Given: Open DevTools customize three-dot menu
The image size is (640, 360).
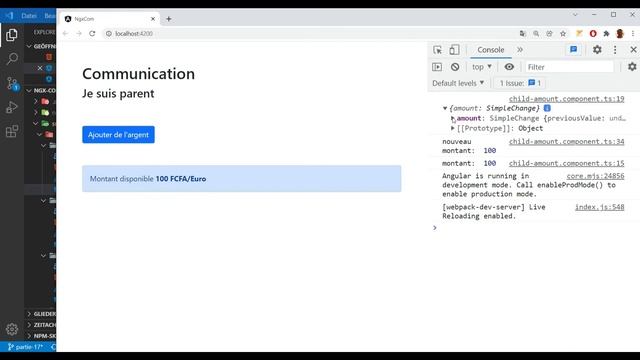Looking at the screenshot, I should click(615, 50).
